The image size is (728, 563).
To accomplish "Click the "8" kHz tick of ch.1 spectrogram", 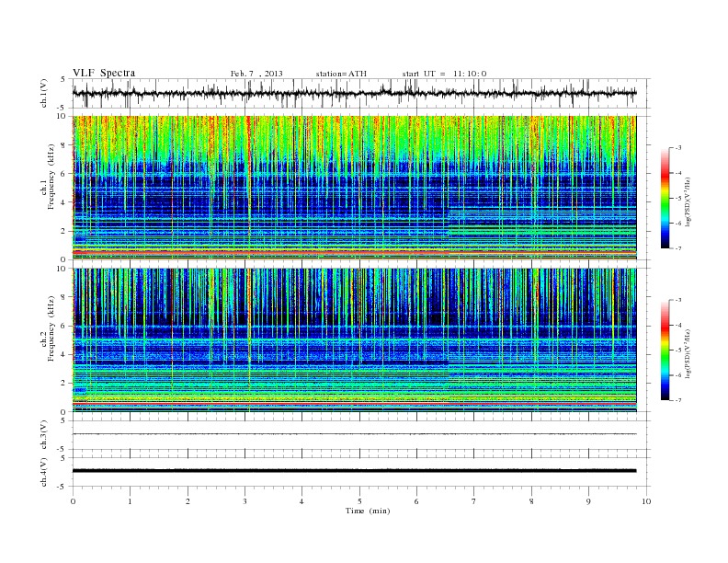I will pos(63,145).
